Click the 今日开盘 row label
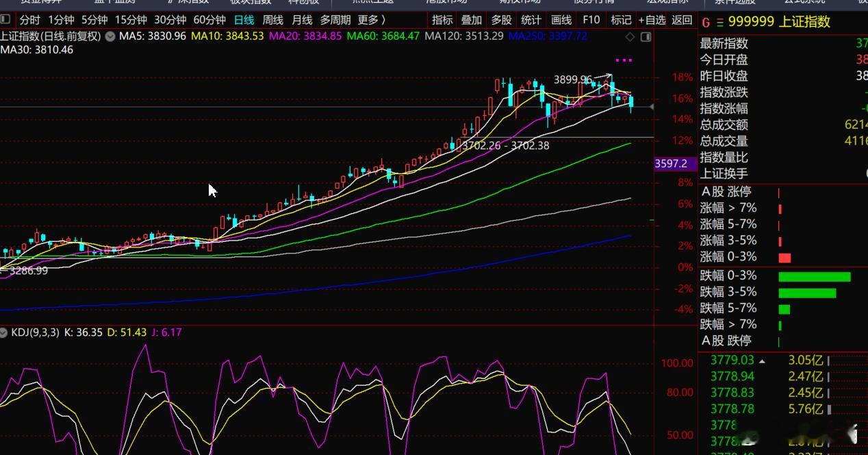Viewport: 868px width, 455px height. click(x=724, y=60)
